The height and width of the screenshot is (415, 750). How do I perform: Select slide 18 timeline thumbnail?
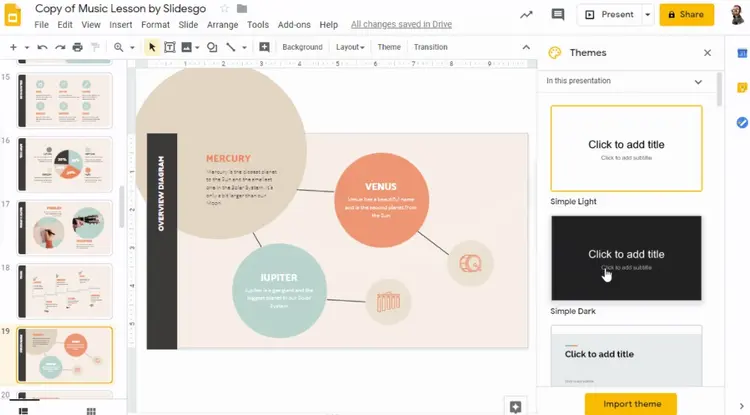click(65, 292)
